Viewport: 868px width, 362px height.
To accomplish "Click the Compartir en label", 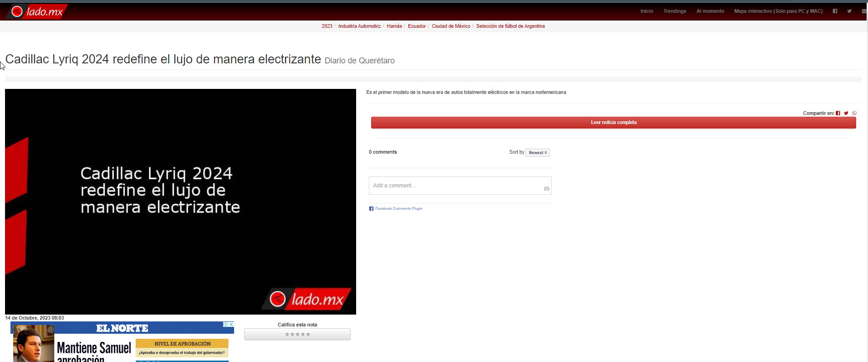I will (x=818, y=113).
